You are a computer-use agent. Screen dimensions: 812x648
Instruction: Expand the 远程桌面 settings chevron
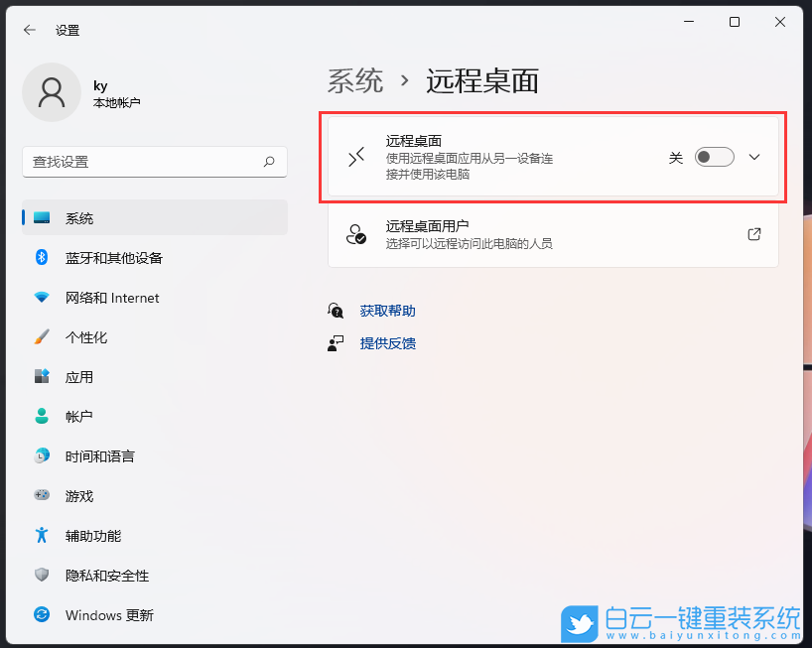tap(754, 157)
